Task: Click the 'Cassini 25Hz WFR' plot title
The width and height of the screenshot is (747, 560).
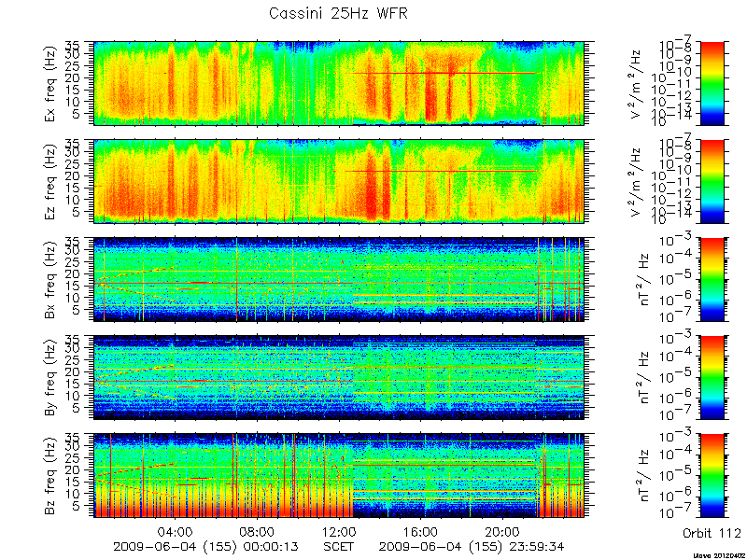Action: click(x=338, y=13)
